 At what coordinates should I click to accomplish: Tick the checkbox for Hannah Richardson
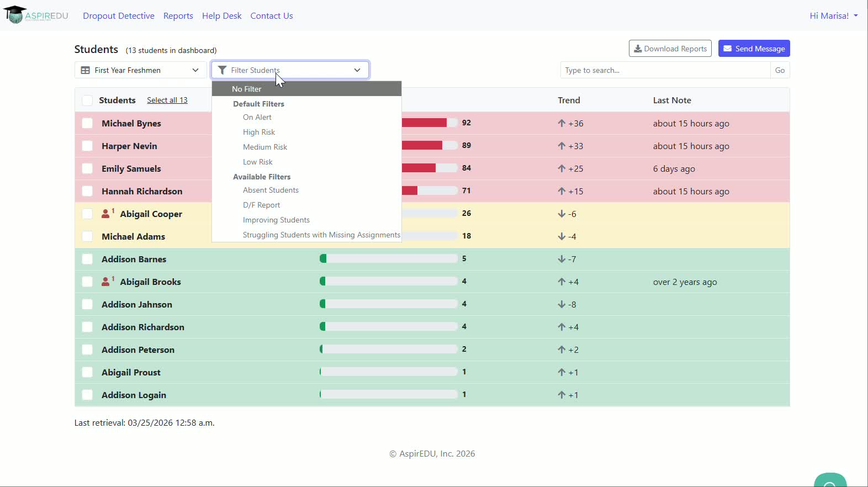point(87,191)
